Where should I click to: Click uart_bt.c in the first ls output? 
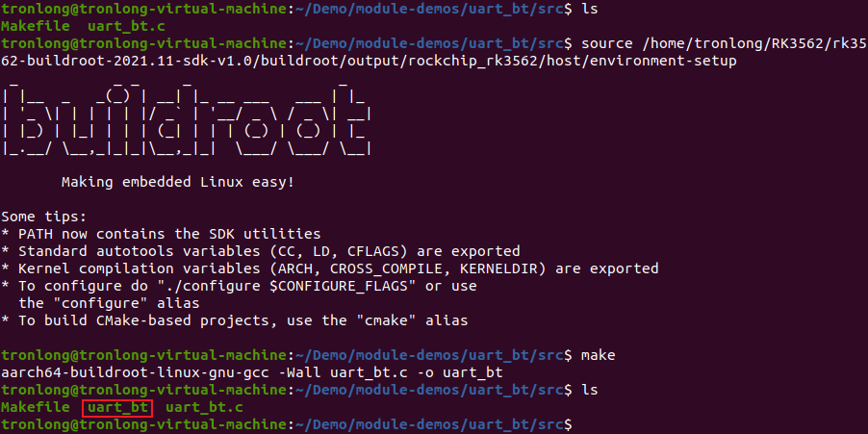click(126, 26)
